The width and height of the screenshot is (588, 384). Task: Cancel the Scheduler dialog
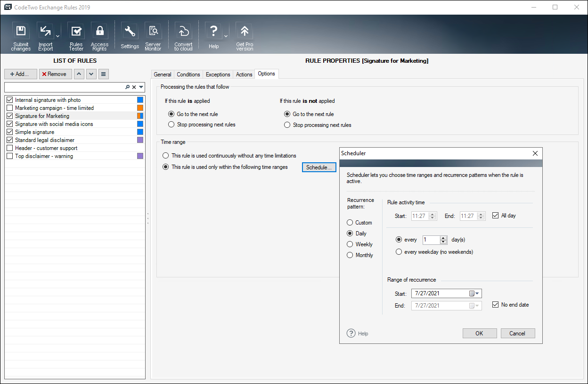coord(517,334)
